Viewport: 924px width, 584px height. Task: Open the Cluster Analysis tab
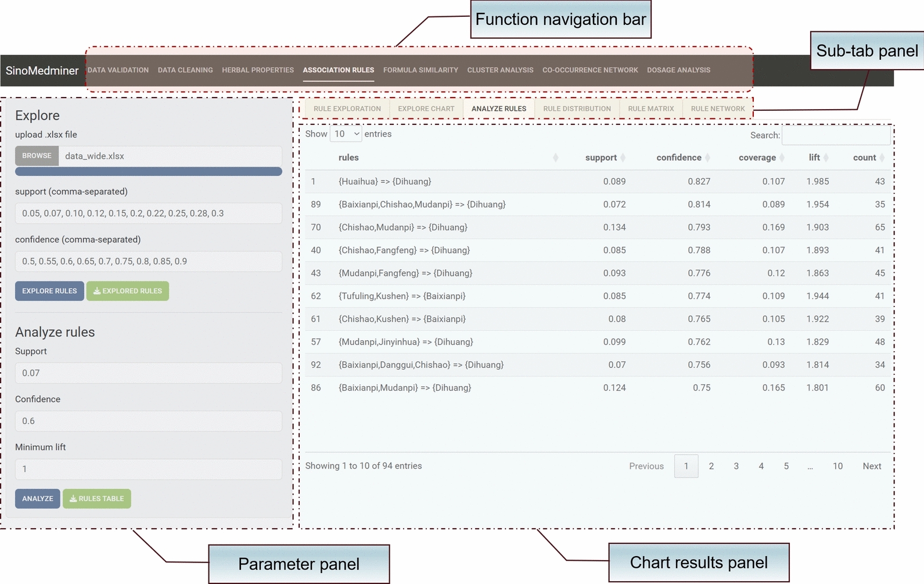(500, 70)
